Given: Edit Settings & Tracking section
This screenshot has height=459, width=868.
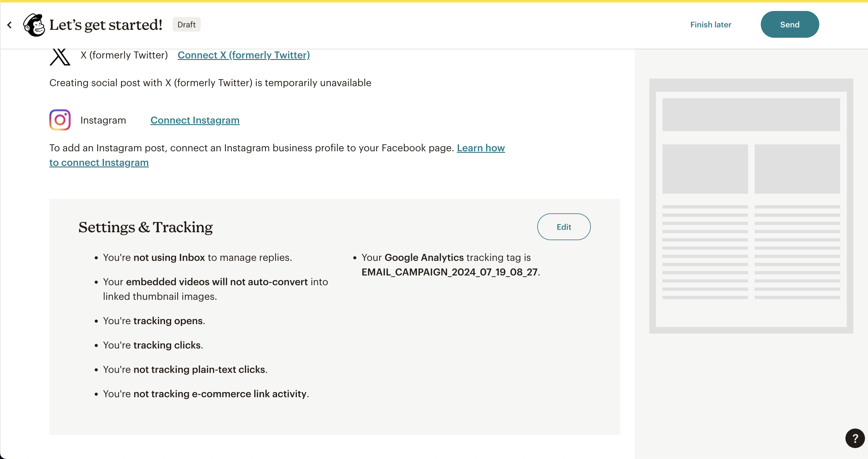Looking at the screenshot, I should 564,227.
